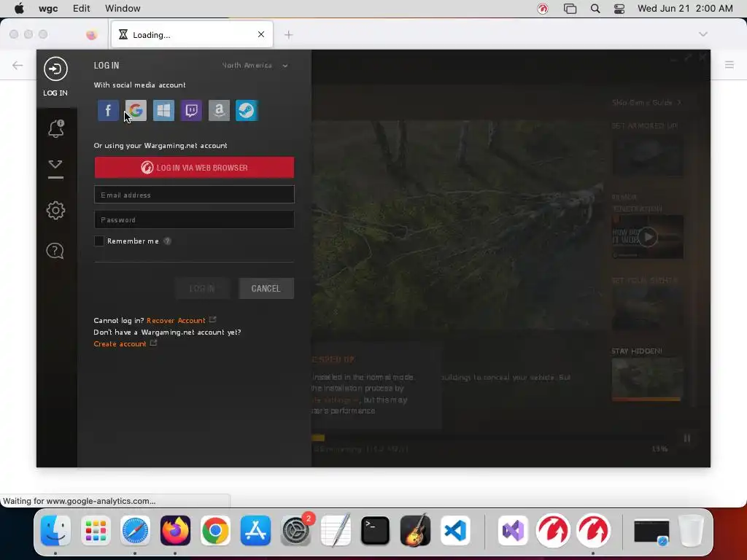The height and width of the screenshot is (560, 747).
Task: Expand the North America region dropdown
Action: [x=255, y=65]
